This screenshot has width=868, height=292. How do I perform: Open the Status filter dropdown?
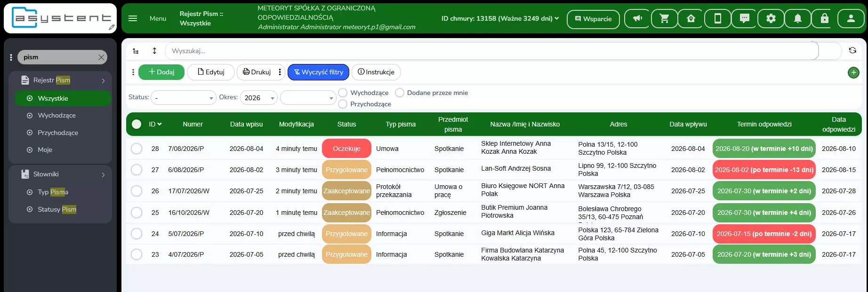[x=184, y=98]
